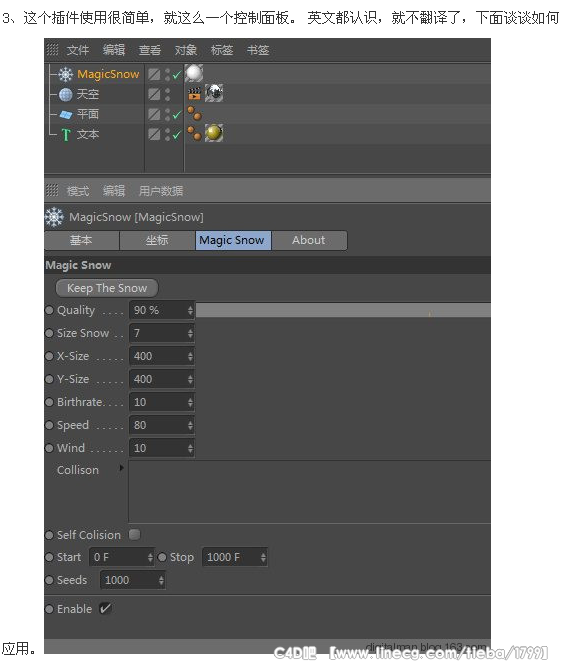This screenshot has height=670, width=574.
Task: Select clapperboard tag on 天空 row
Action: point(194,94)
